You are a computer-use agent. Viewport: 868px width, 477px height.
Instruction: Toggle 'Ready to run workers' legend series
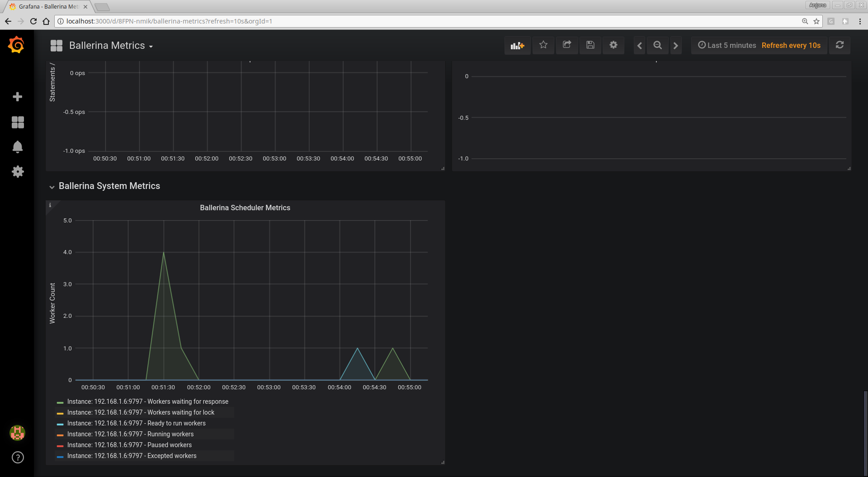click(x=136, y=423)
